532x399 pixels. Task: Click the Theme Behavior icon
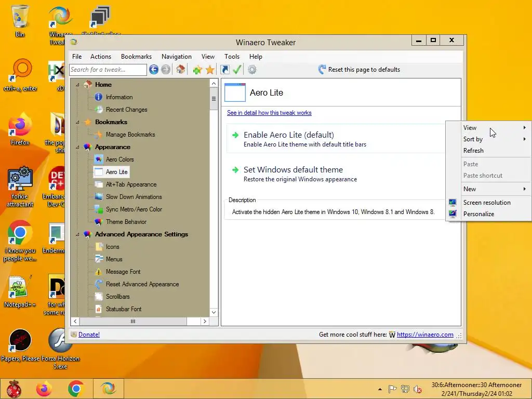(x=98, y=222)
